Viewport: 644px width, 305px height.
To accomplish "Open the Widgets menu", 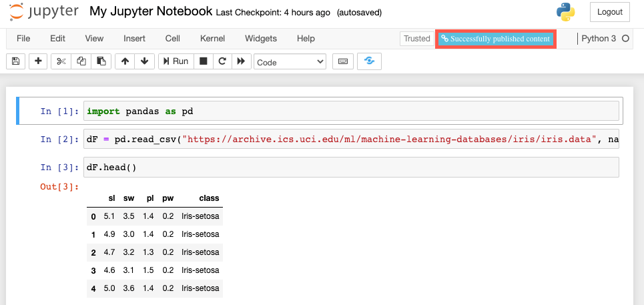I will click(x=260, y=39).
